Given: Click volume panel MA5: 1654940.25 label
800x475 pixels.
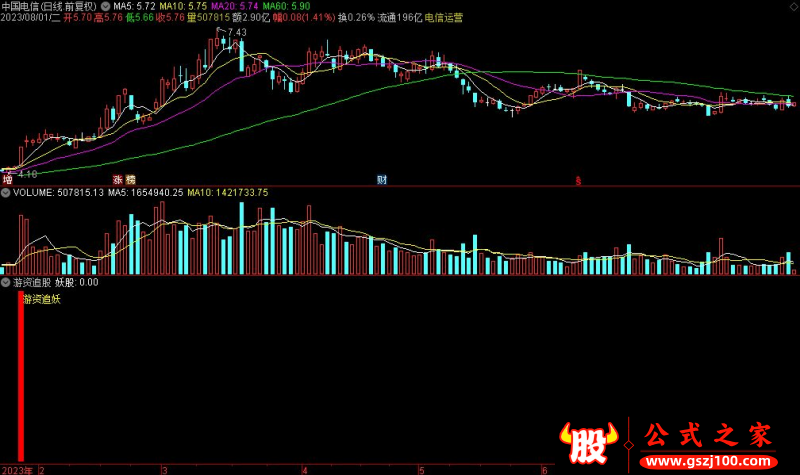Looking at the screenshot, I should (x=145, y=193).
